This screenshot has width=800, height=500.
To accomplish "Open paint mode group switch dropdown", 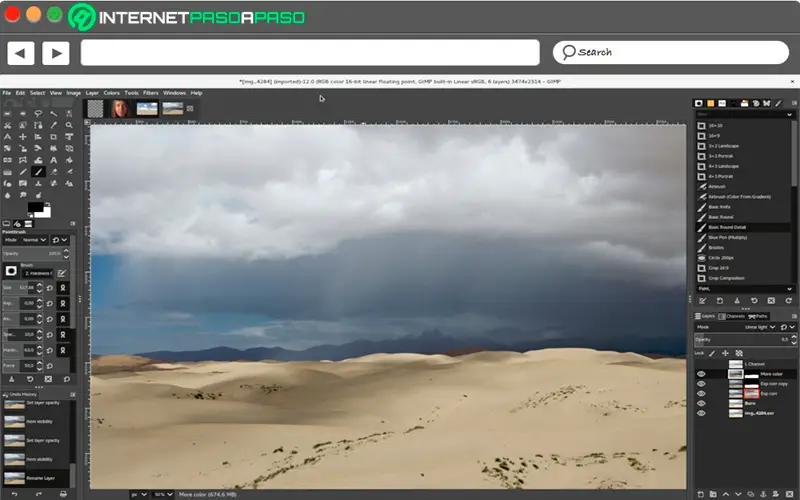I will pyautogui.click(x=60, y=240).
